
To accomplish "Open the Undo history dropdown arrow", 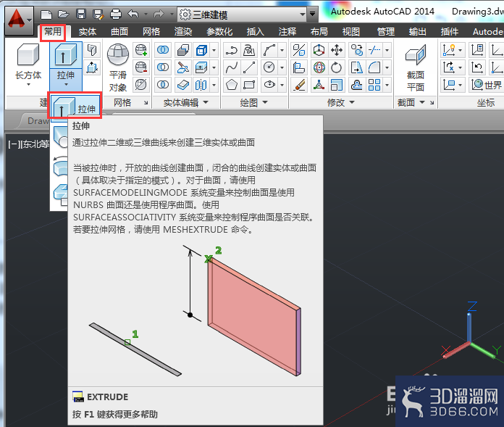I will [146, 14].
